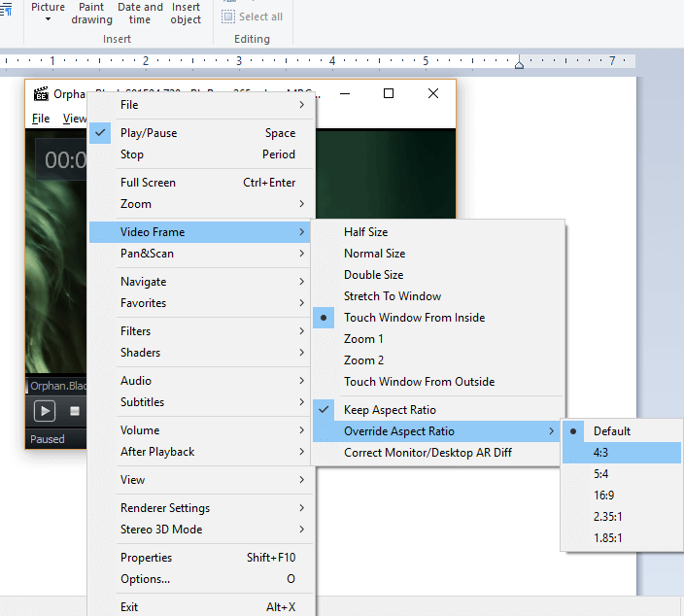684x616 pixels.
Task: Click Correct Monitor/Desktop AR Diff
Action: pyautogui.click(x=436, y=453)
